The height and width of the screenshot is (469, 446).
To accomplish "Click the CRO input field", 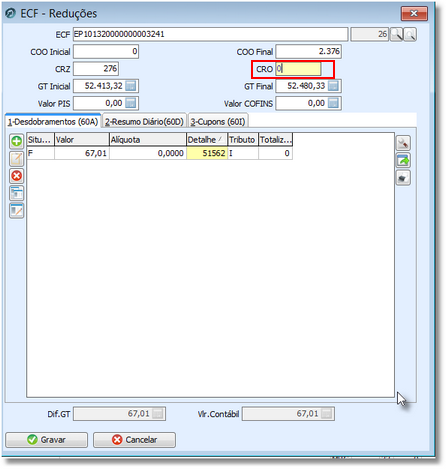I will tap(298, 69).
